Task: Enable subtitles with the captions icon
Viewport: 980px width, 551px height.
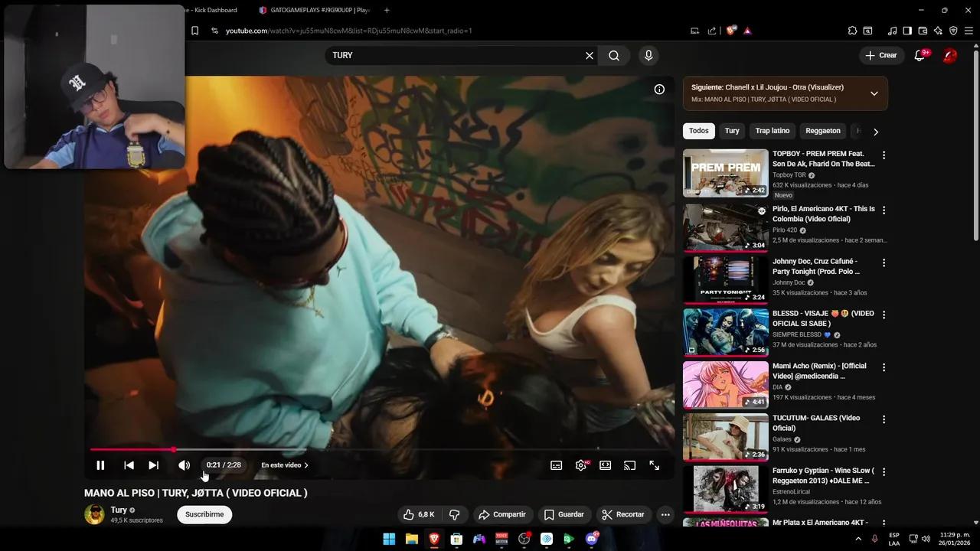Action: coord(556,465)
